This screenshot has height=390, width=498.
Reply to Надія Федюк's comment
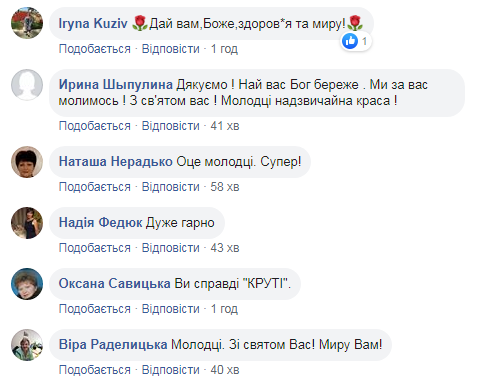click(171, 248)
